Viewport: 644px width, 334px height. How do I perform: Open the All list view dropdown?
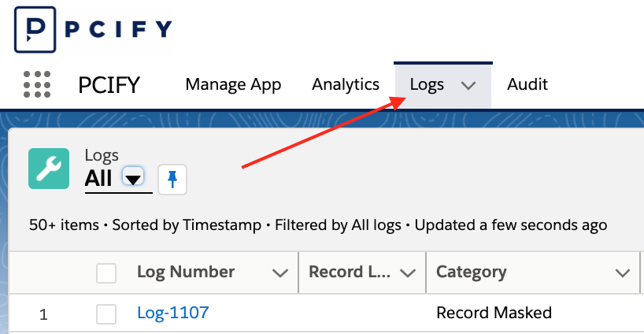[x=133, y=177]
